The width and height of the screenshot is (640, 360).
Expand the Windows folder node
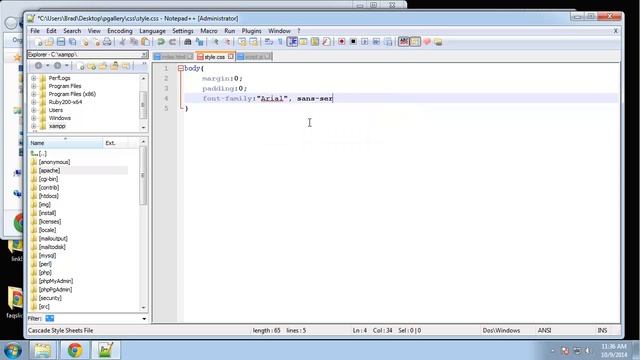click(34, 118)
